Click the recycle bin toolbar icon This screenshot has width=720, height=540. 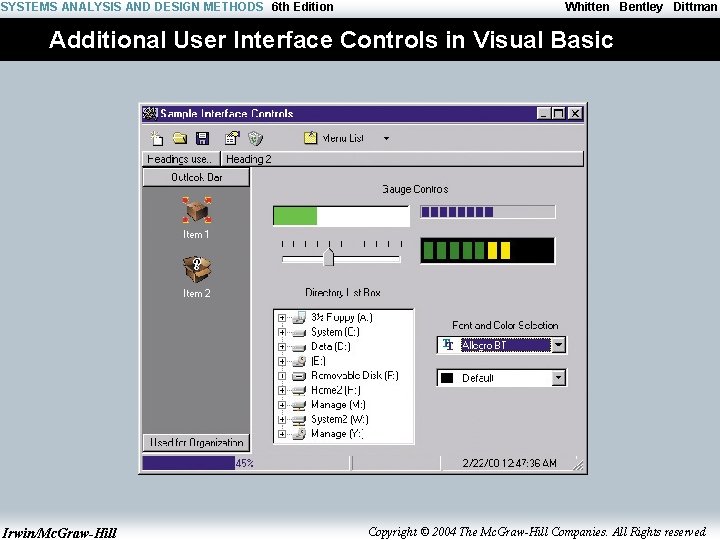click(x=255, y=138)
